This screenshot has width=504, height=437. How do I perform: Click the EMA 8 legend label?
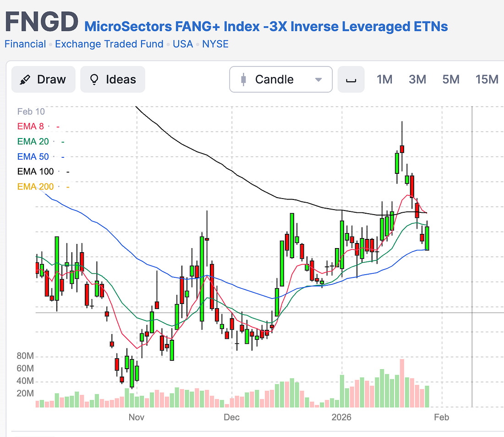tap(31, 126)
